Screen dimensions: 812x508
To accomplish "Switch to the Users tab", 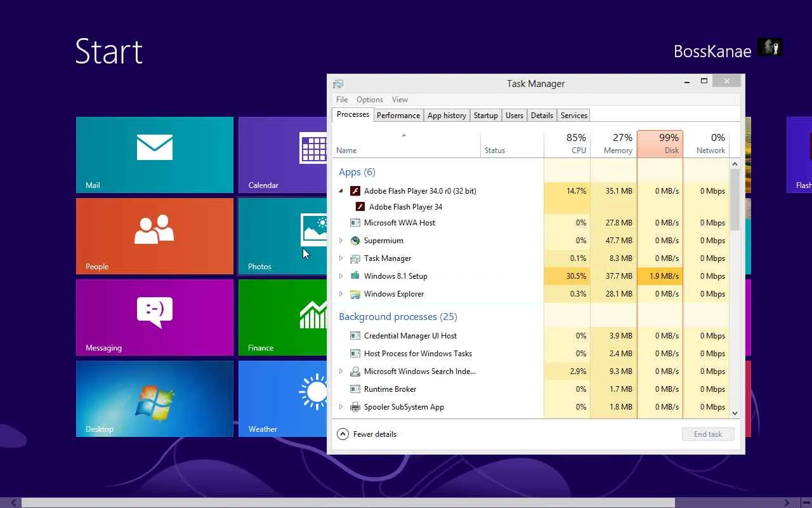I will coord(514,116).
